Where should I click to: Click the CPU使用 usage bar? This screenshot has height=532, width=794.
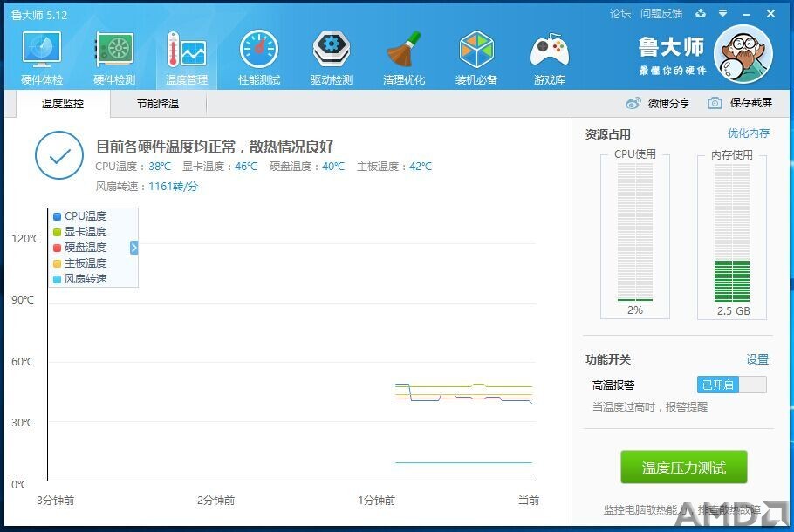[635, 232]
